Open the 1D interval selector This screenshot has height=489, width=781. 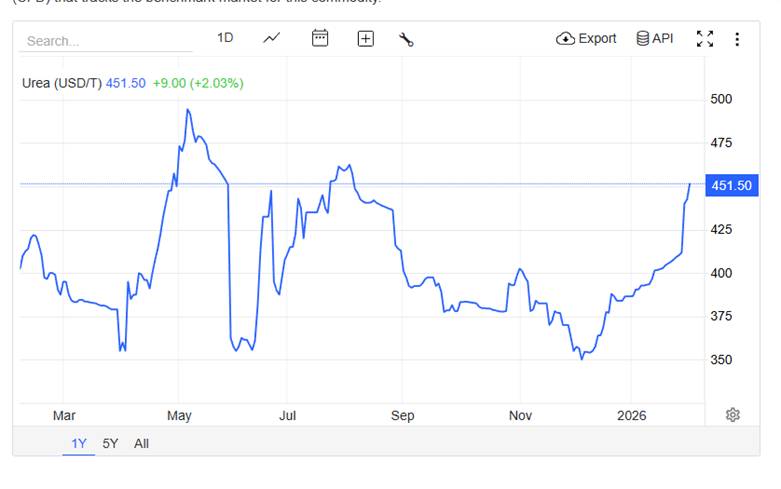click(225, 38)
